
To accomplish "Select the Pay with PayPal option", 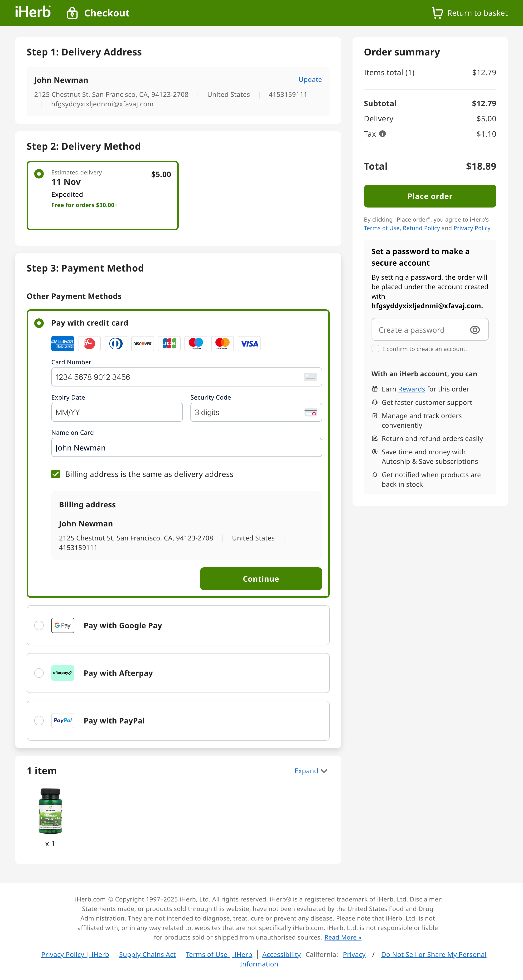I will coord(39,721).
